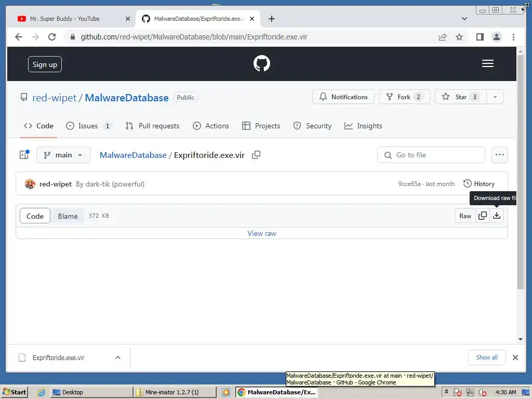Open the Actions tab
The image size is (532, 399).
[x=211, y=126]
